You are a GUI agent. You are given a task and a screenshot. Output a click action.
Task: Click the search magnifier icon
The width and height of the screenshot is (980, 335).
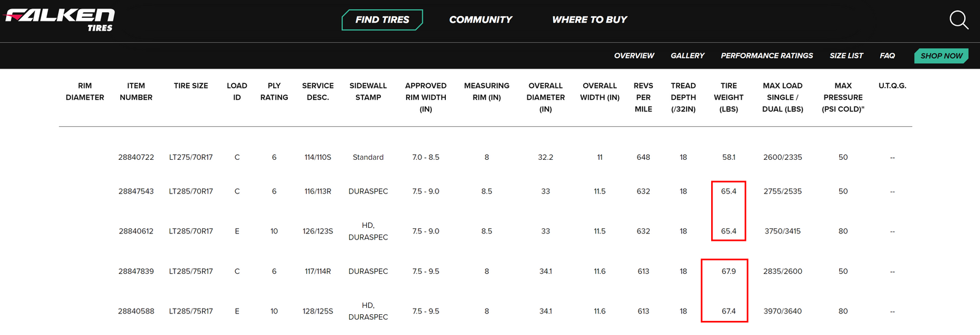point(959,20)
